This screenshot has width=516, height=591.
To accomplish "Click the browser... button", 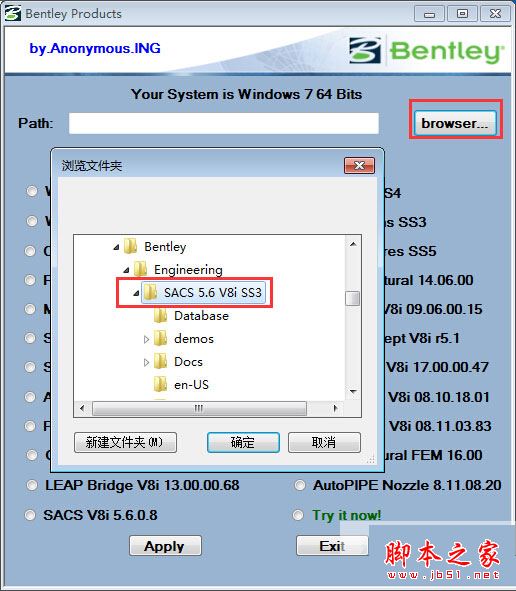I will [455, 123].
